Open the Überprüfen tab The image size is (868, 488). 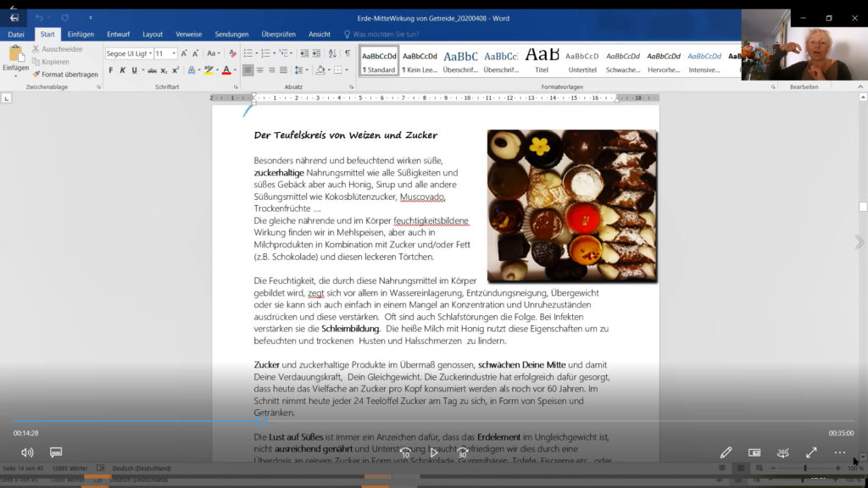pos(278,34)
